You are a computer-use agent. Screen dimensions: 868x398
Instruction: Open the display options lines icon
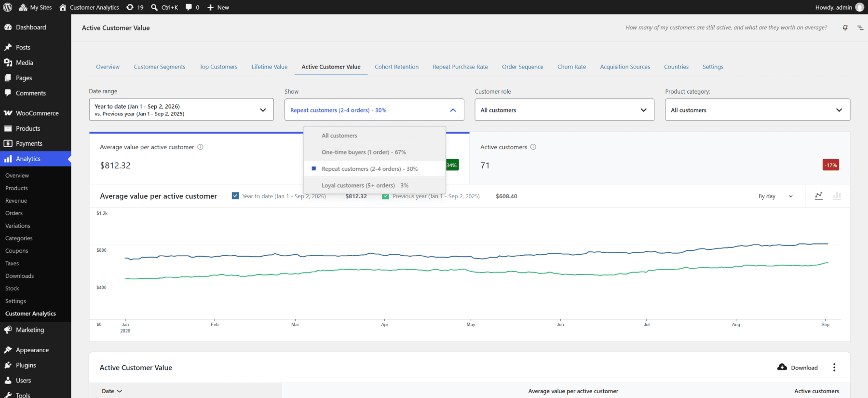point(860,28)
